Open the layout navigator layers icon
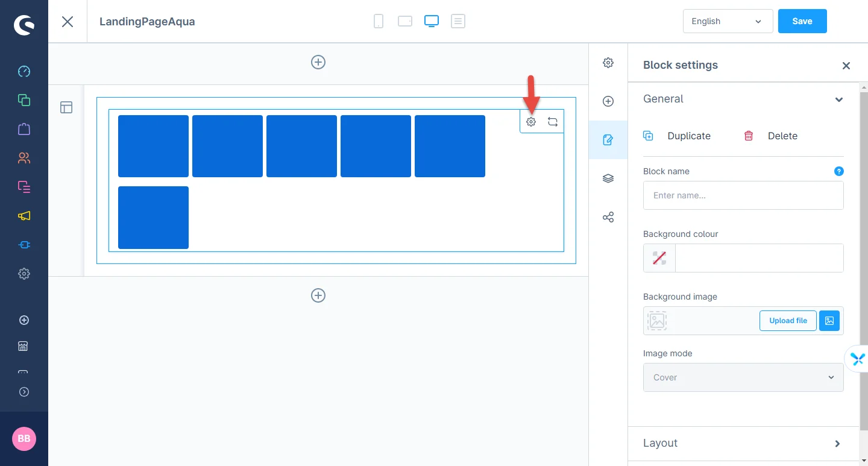 click(608, 178)
